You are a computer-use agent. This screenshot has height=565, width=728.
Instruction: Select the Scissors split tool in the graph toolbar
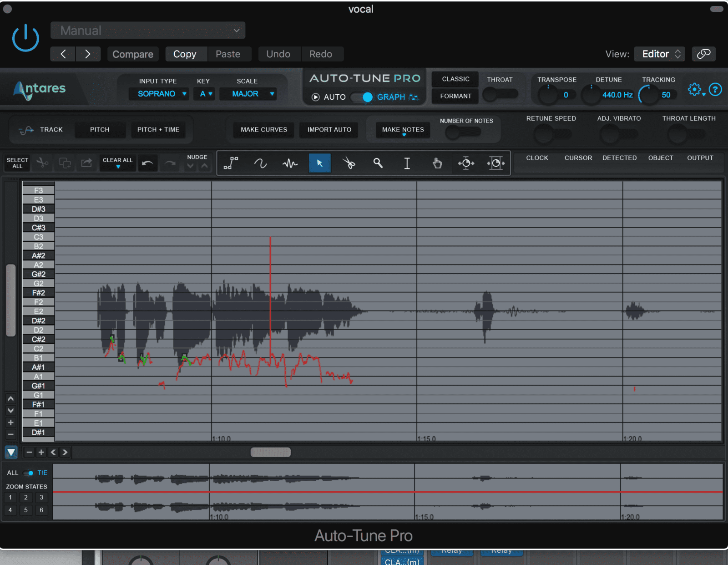click(349, 163)
